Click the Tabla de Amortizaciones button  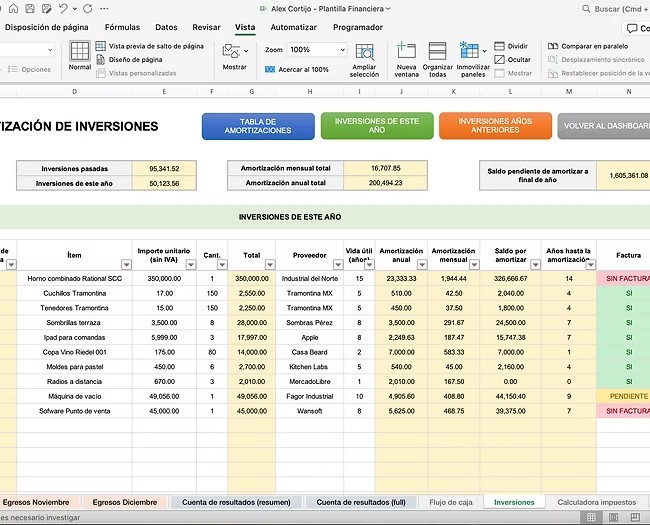tap(257, 126)
